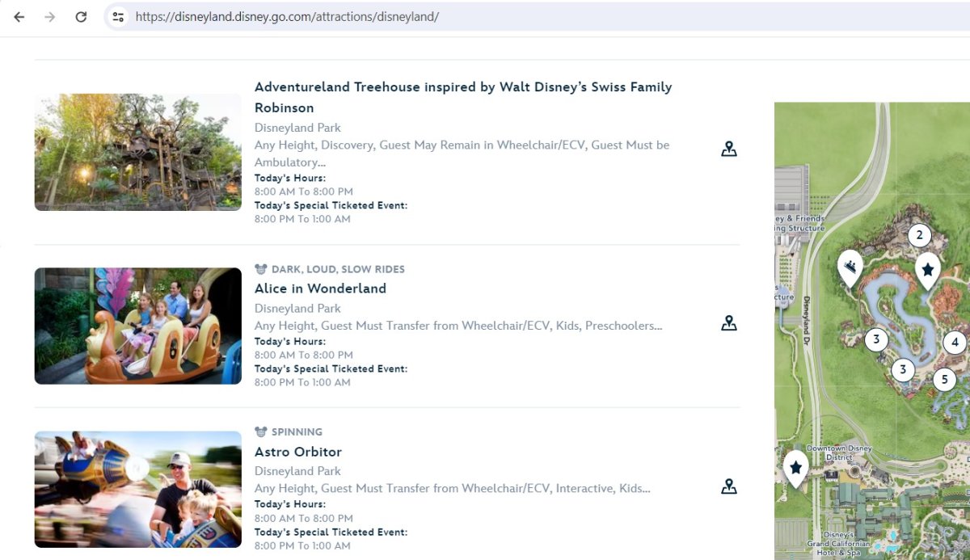Open site information icon in address bar
This screenshot has width=970, height=560.
118,17
